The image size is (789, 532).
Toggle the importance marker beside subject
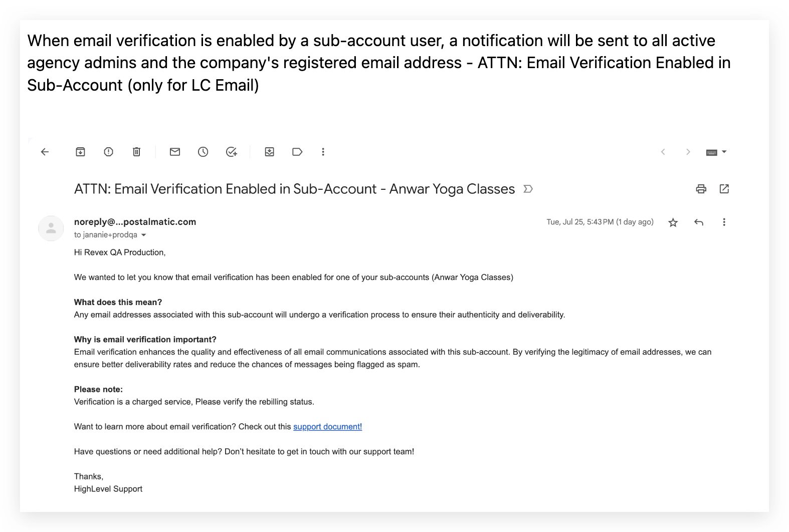528,189
